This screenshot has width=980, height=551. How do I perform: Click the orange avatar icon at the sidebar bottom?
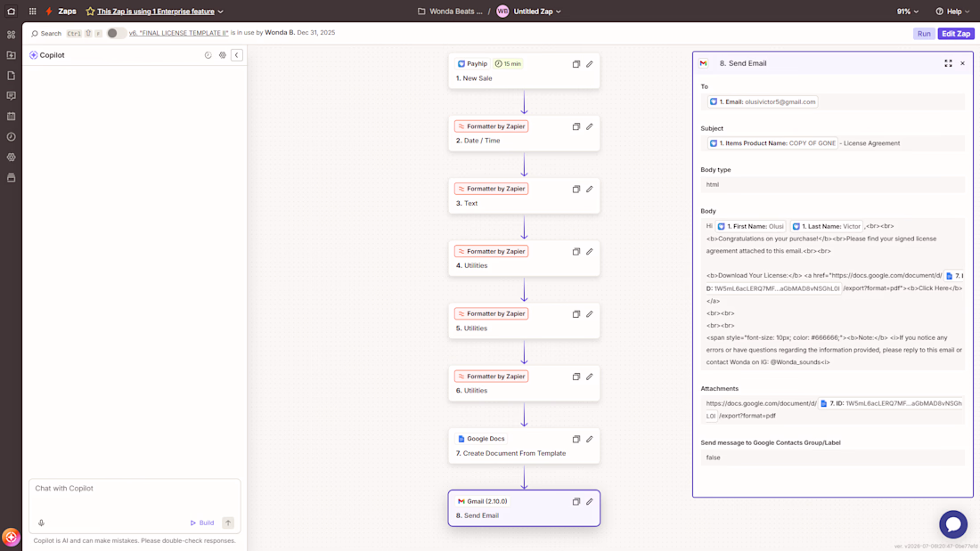(12, 537)
